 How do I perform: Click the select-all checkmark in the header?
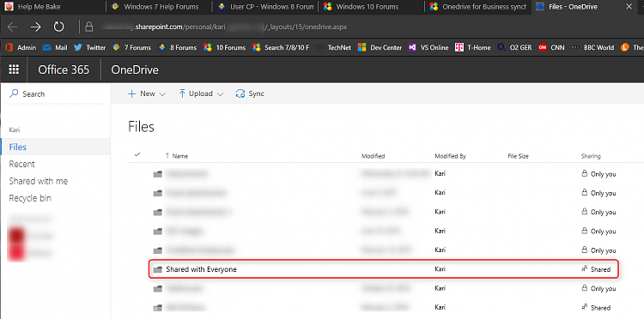coord(137,154)
